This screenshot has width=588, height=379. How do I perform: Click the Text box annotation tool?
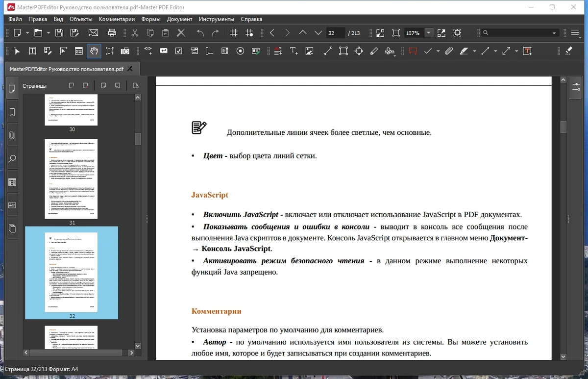[x=527, y=51]
